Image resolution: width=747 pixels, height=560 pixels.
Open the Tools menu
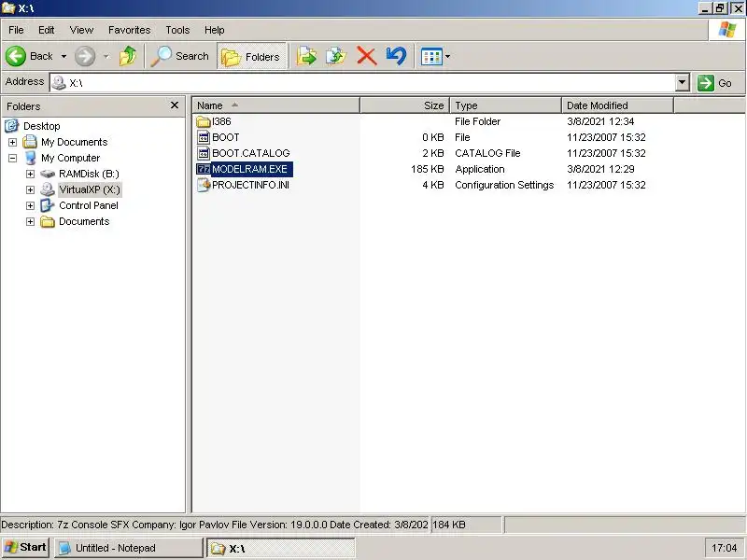[x=177, y=30]
